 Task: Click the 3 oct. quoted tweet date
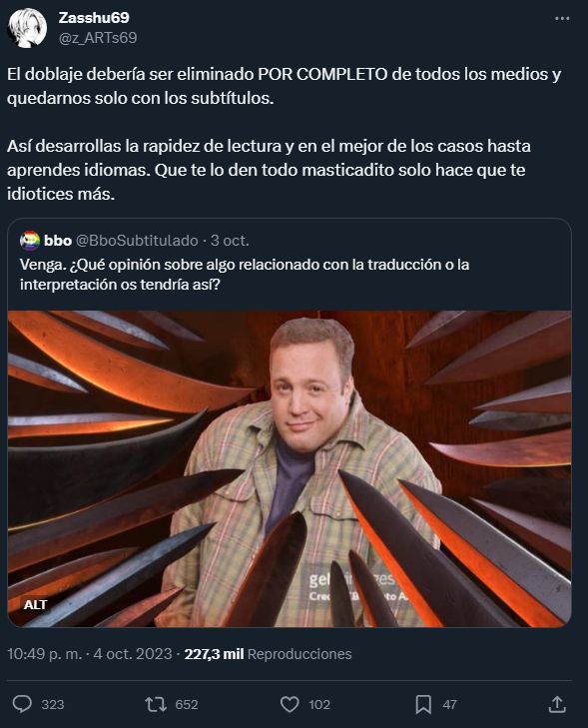[230, 241]
